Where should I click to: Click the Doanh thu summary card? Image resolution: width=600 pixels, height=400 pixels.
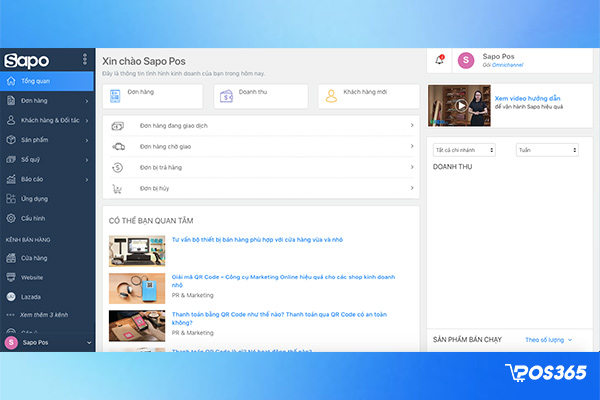click(261, 96)
